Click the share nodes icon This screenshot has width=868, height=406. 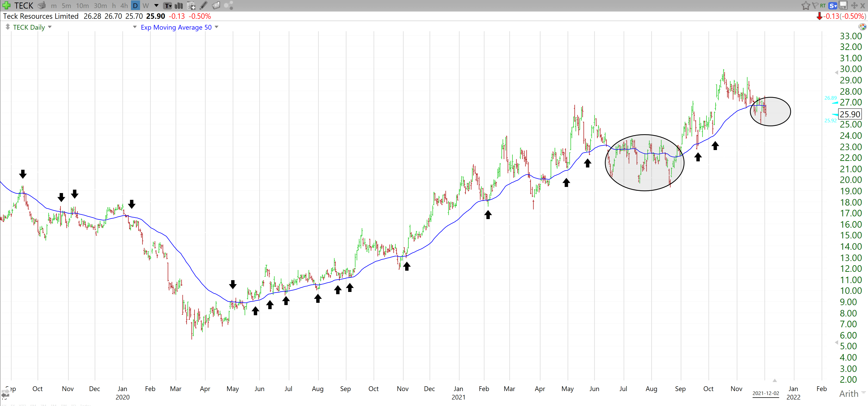point(229,5)
